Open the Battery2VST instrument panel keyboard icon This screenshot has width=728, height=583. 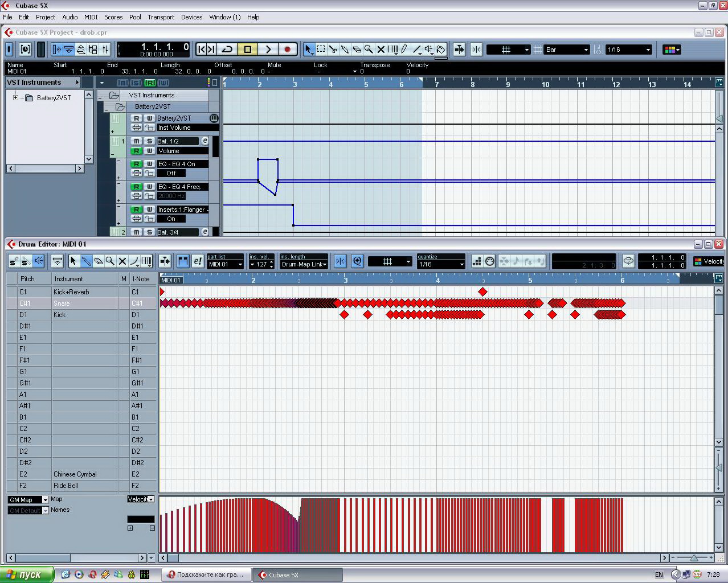(214, 118)
